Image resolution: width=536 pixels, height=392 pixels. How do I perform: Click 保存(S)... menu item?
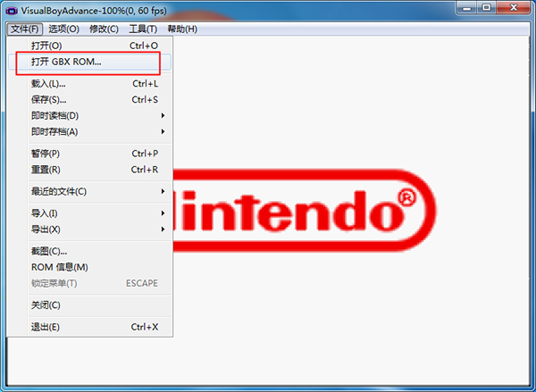(x=49, y=100)
